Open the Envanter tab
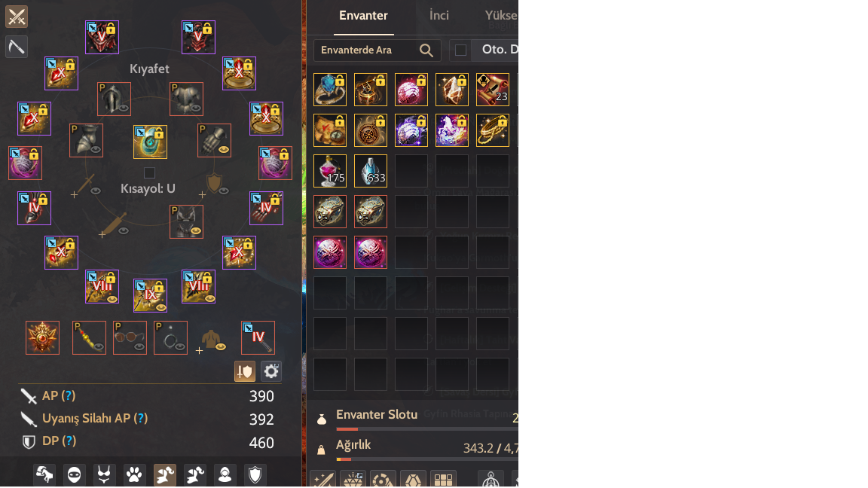 (x=363, y=16)
